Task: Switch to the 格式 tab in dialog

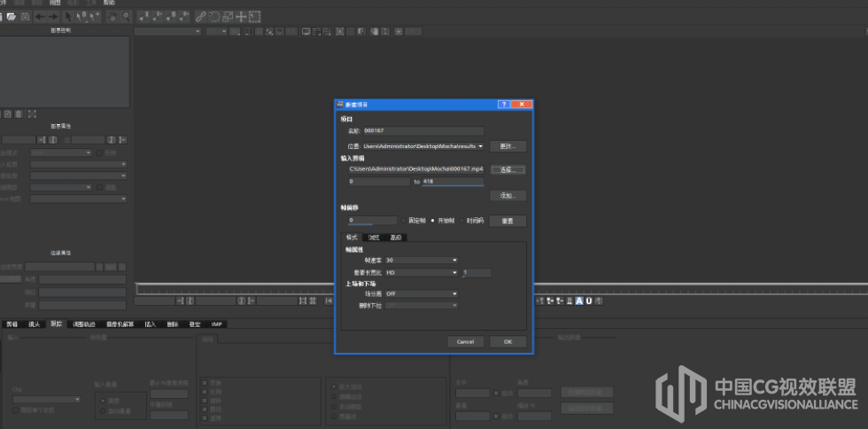Action: tap(353, 238)
